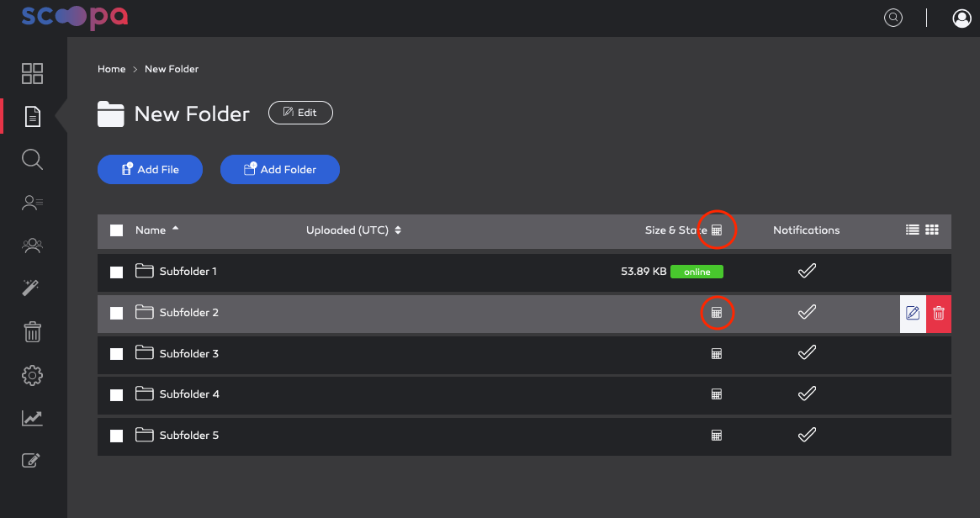Open Subfolder 1

(188, 271)
